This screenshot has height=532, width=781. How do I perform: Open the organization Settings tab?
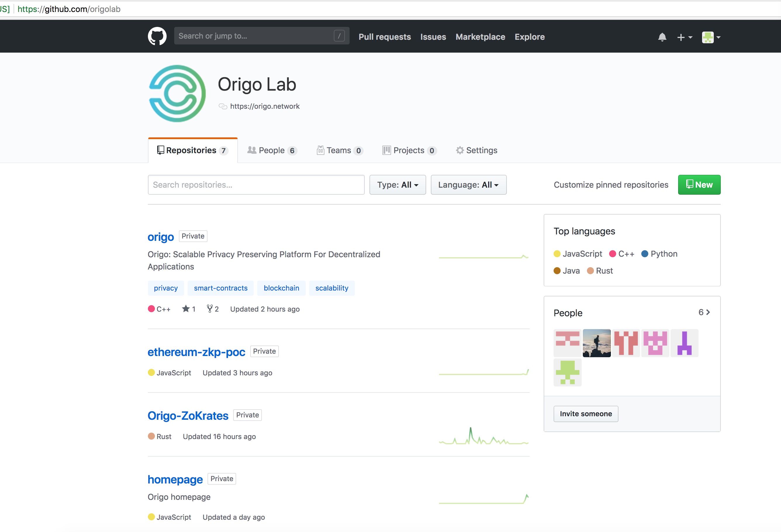point(476,150)
